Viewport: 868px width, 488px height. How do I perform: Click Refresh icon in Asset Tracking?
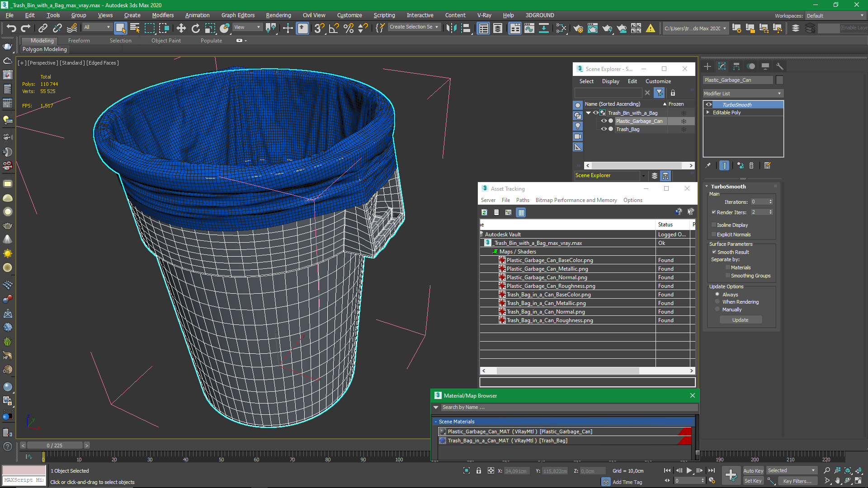pyautogui.click(x=484, y=212)
